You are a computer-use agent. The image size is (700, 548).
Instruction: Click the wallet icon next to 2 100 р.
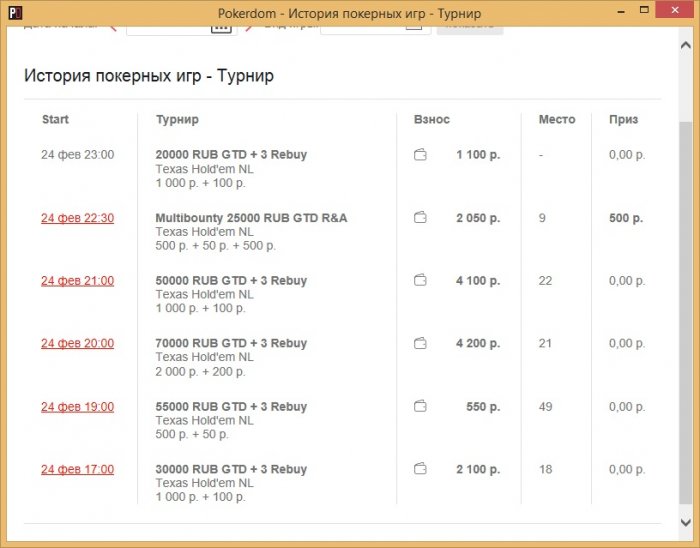(420, 469)
